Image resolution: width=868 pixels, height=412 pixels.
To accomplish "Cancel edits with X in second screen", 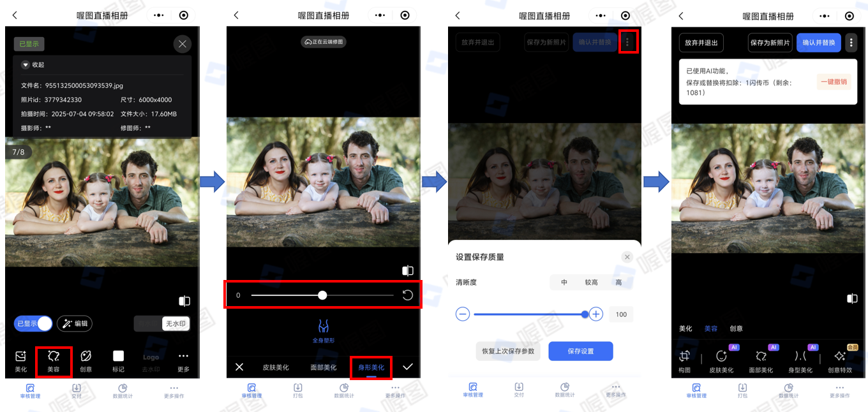I will (x=239, y=367).
